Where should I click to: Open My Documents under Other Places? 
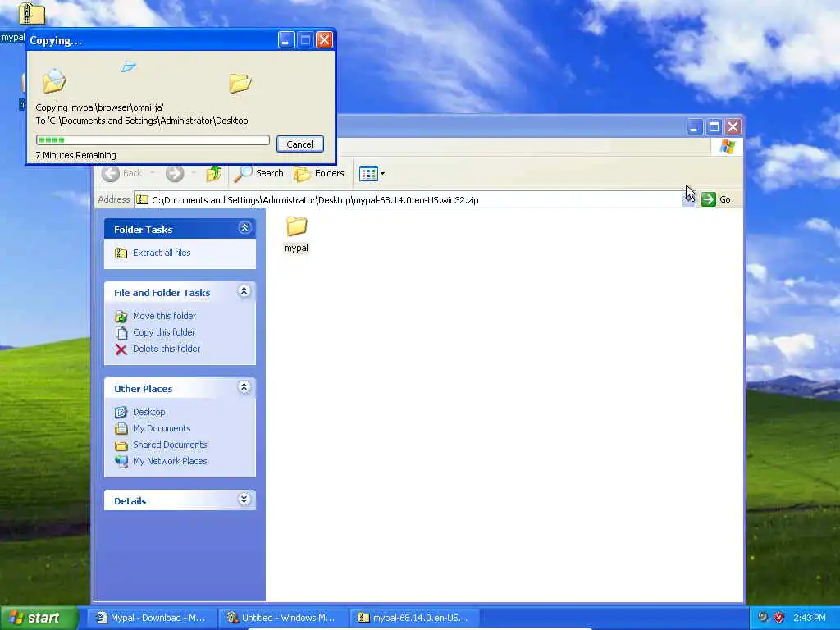point(162,428)
